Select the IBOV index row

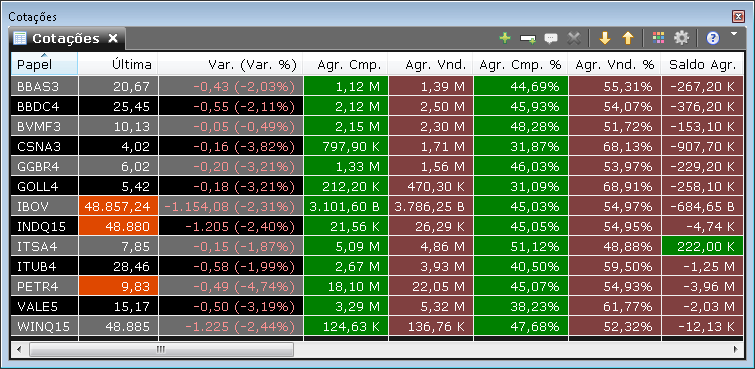[377, 207]
